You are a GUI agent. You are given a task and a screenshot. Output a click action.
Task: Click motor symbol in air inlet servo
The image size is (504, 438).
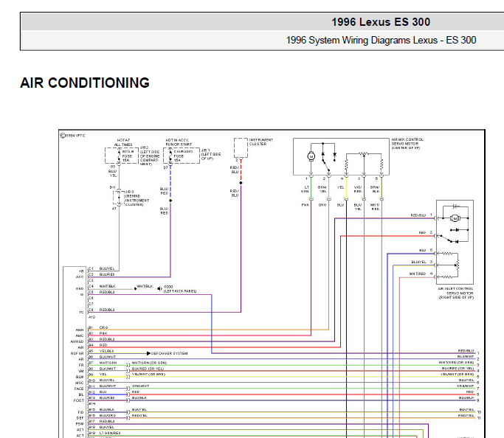click(455, 218)
